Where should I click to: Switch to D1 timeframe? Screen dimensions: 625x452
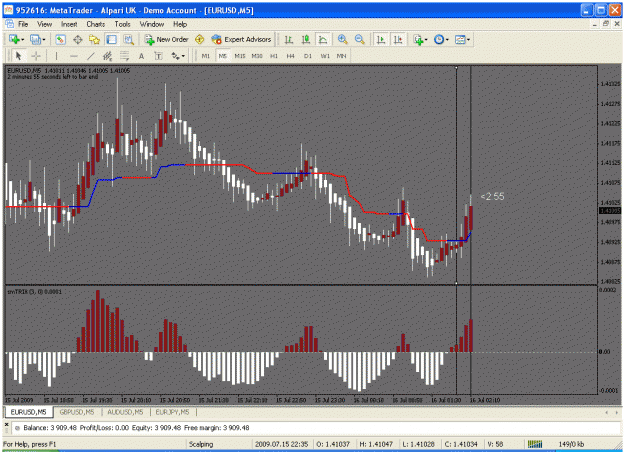308,56
